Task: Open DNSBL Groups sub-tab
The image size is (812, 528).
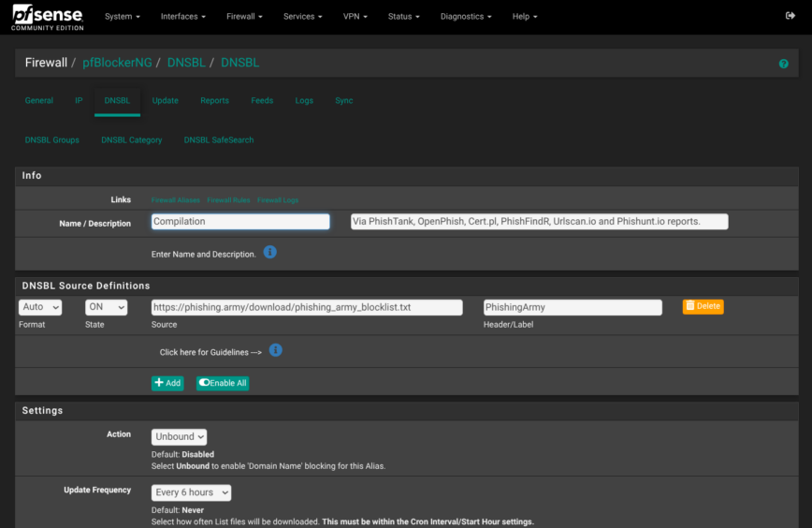Action: [x=51, y=139]
